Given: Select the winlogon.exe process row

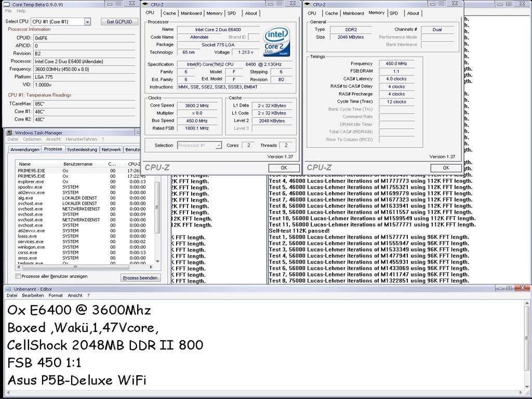Looking at the screenshot, I should click(85, 247).
